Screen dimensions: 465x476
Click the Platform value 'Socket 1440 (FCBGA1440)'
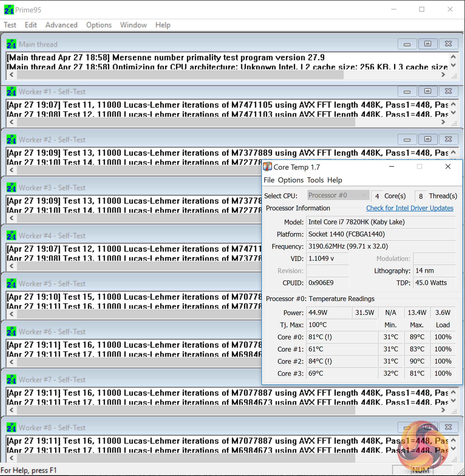[x=381, y=234]
